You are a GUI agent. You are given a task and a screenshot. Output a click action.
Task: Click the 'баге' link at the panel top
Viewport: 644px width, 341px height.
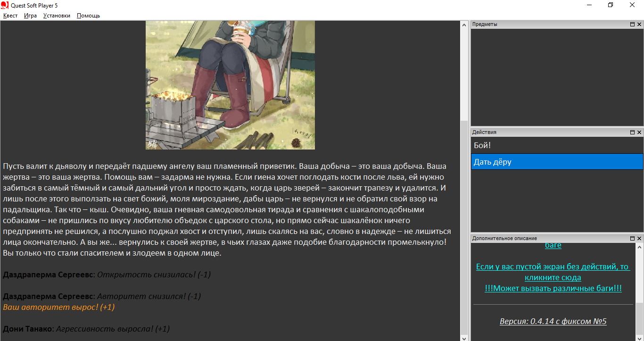553,246
